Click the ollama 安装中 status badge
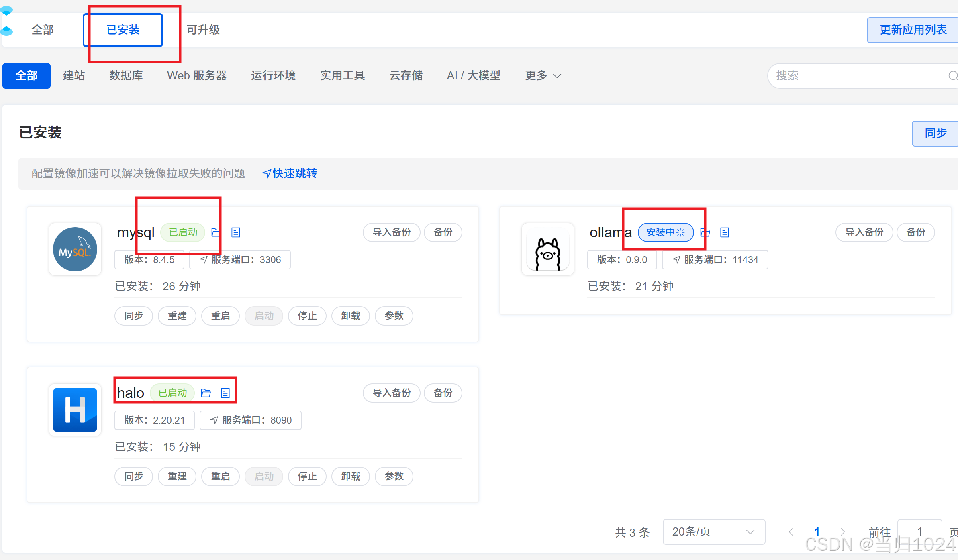Screen dimensions: 958x560 (x=666, y=232)
